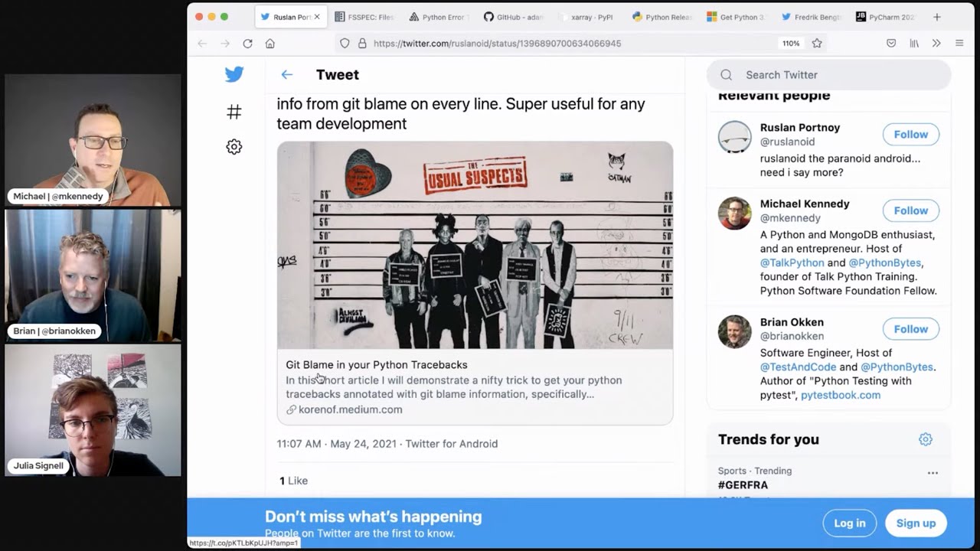Open Brian Okken's profile avatar
The width and height of the screenshot is (980, 551).
(735, 332)
